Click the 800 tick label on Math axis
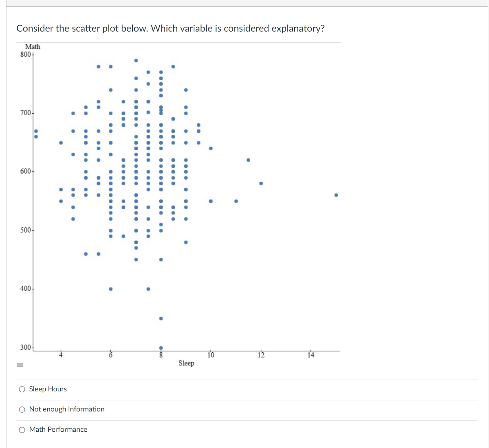 pyautogui.click(x=25, y=53)
